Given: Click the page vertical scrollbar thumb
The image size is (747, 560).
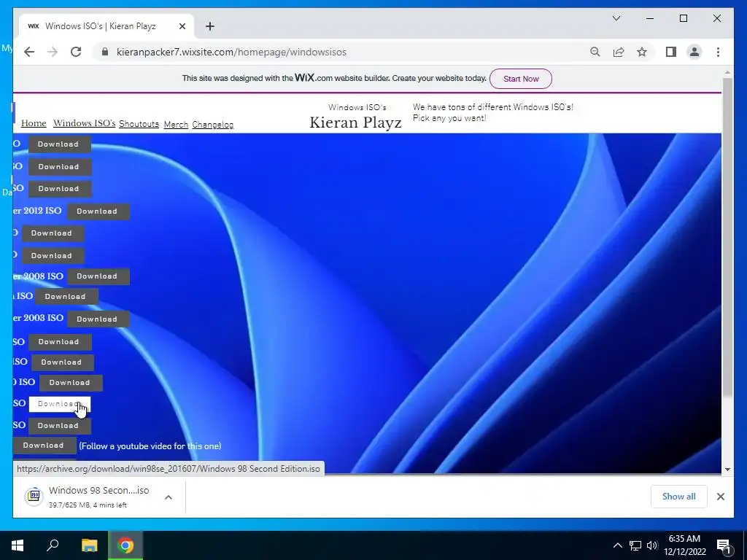Looking at the screenshot, I should tap(727, 236).
